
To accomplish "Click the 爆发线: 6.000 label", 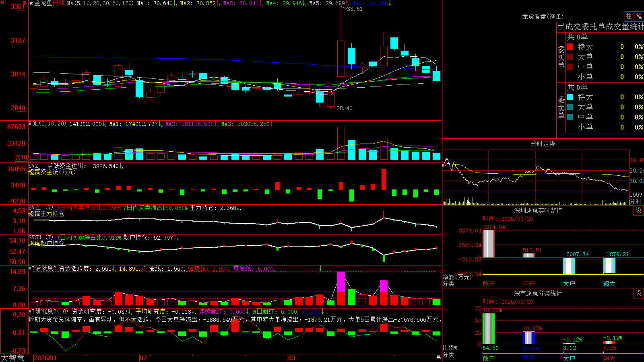I will 254,268.
